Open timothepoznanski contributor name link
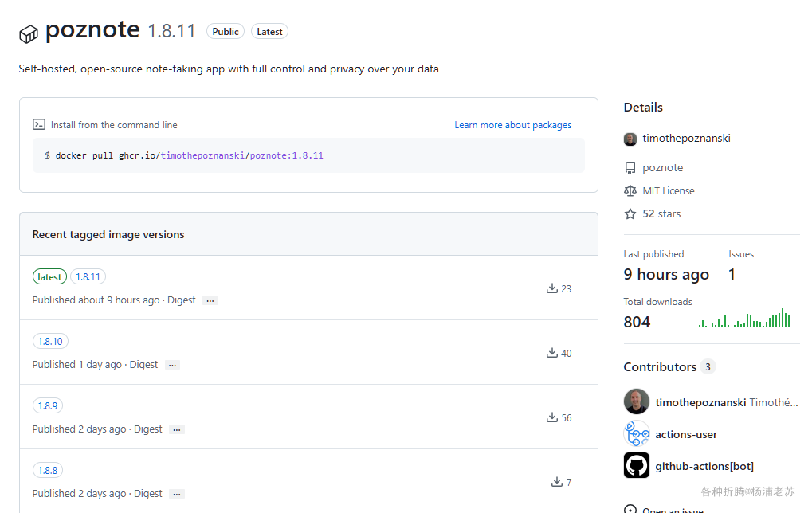 click(700, 402)
